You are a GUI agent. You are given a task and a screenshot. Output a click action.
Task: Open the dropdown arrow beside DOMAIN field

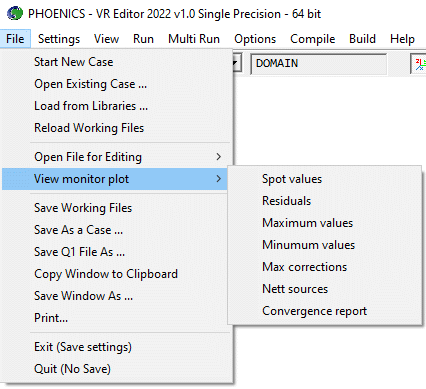[236, 63]
